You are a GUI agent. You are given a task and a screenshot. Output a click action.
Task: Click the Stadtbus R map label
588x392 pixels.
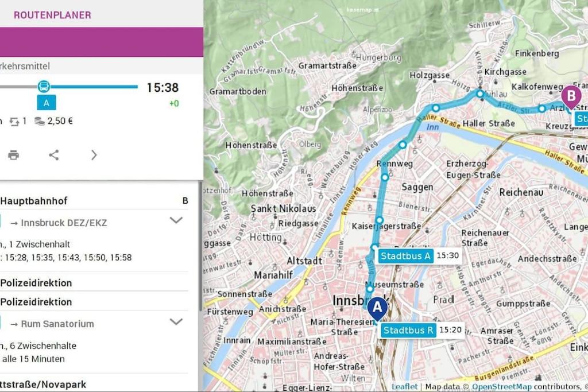tap(408, 330)
